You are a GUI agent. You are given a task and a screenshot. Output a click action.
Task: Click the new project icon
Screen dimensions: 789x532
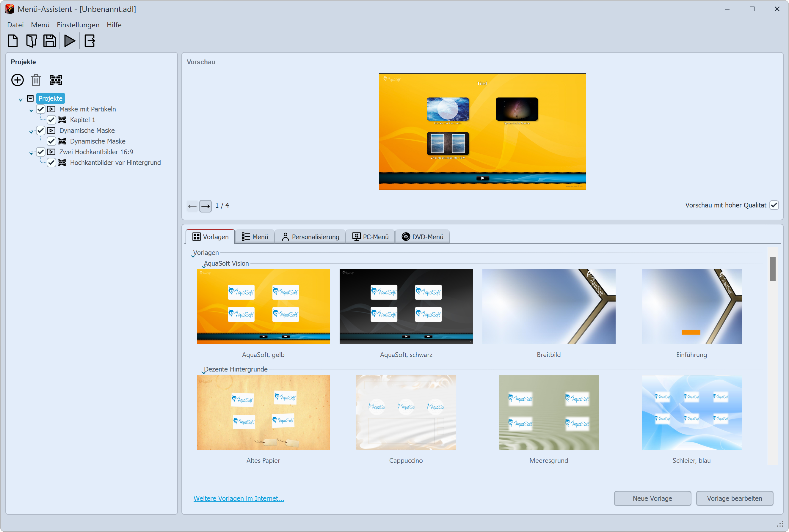12,40
